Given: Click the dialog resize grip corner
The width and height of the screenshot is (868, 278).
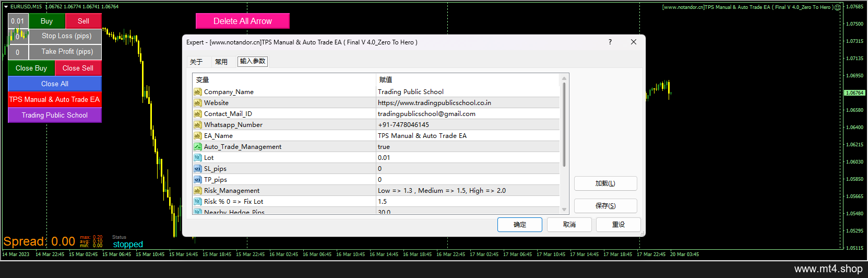Looking at the screenshot, I should 643,234.
